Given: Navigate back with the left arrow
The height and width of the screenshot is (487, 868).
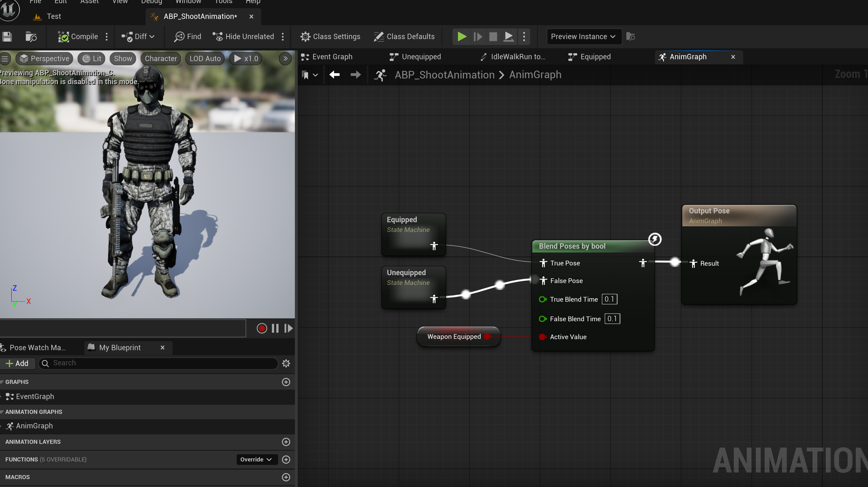Looking at the screenshot, I should point(334,74).
